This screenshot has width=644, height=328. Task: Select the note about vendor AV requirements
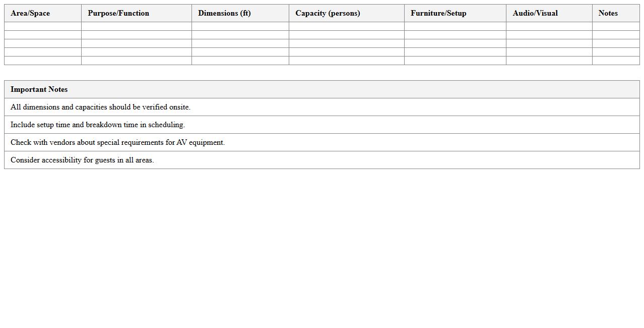117,142
